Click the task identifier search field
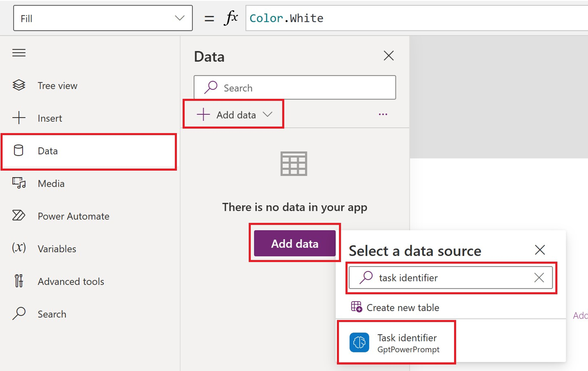 (x=447, y=278)
